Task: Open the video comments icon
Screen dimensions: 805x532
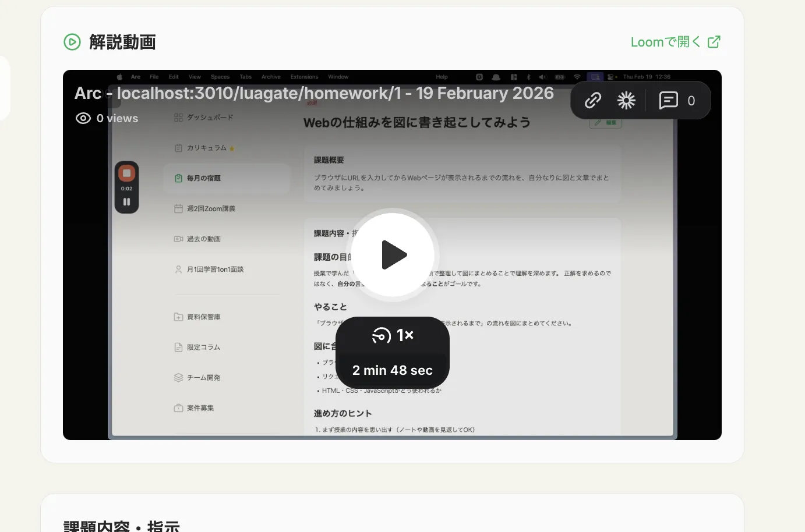Action: point(668,101)
